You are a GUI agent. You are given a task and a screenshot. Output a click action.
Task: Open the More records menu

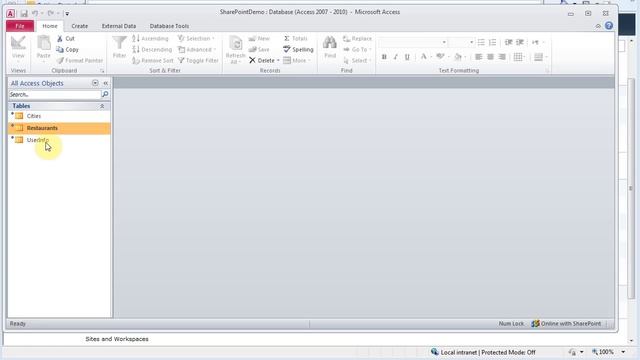[297, 60]
